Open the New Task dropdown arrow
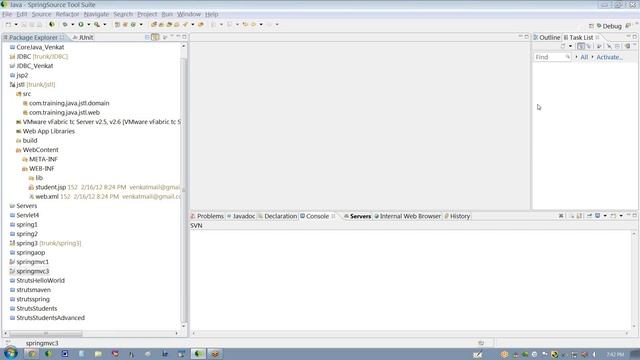 click(x=570, y=46)
